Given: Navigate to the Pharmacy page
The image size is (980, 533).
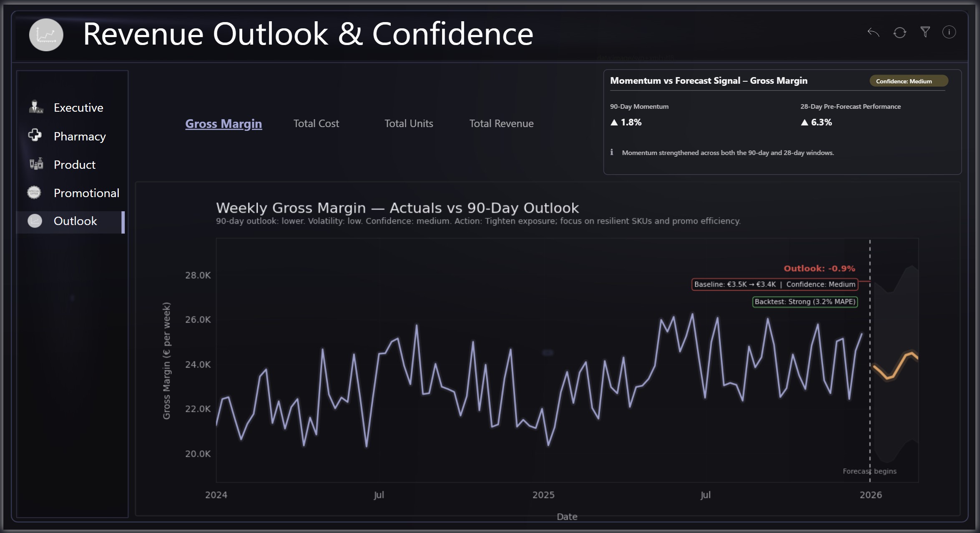Looking at the screenshot, I should [x=80, y=136].
